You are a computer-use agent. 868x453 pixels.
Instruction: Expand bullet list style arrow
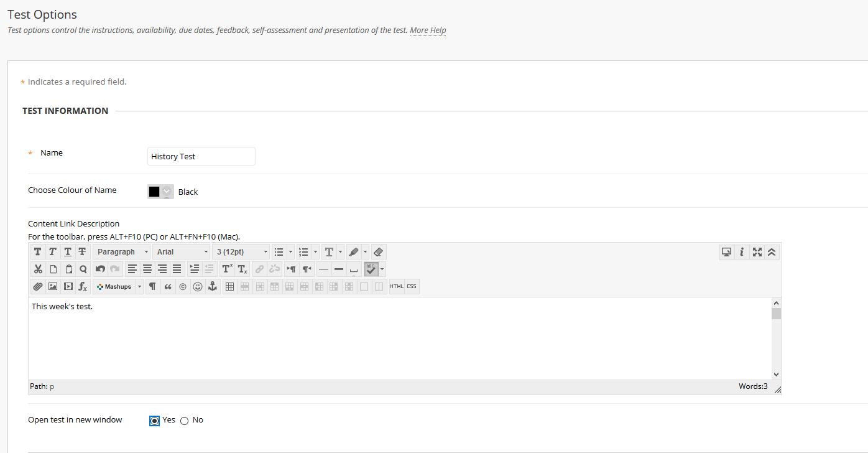click(x=290, y=252)
